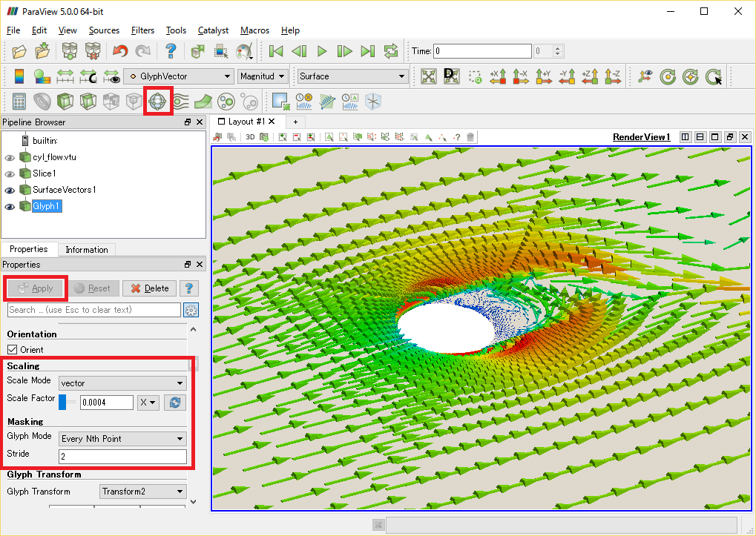Click the Glyph filter icon
The height and width of the screenshot is (536, 756).
[x=157, y=102]
